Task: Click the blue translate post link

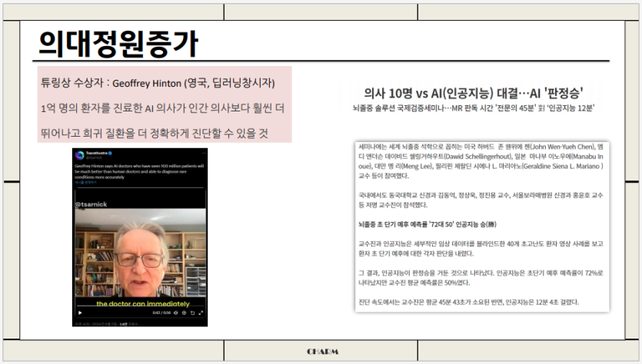Action: point(85,183)
